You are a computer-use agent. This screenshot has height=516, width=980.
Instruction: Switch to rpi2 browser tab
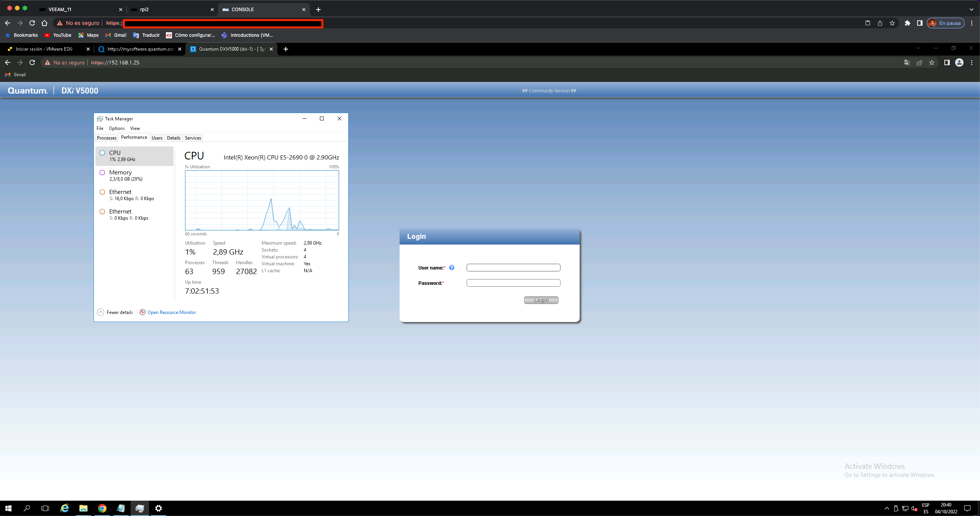(172, 10)
